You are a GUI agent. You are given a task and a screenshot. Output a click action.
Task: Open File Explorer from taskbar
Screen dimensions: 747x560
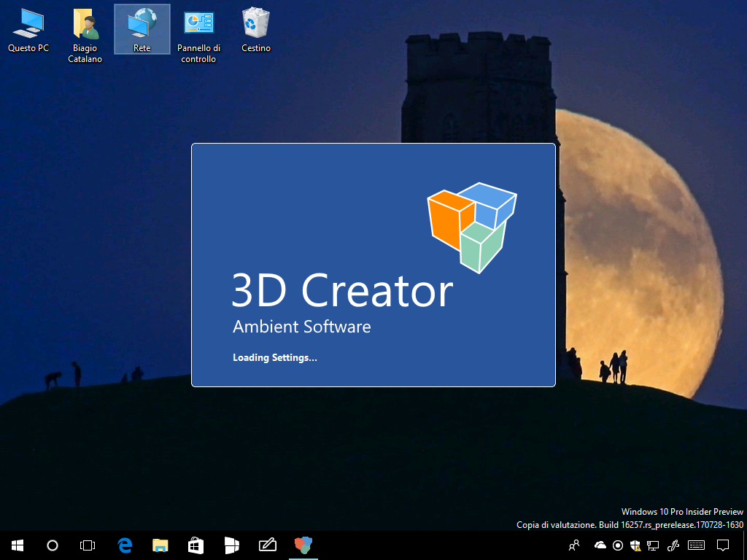click(160, 545)
